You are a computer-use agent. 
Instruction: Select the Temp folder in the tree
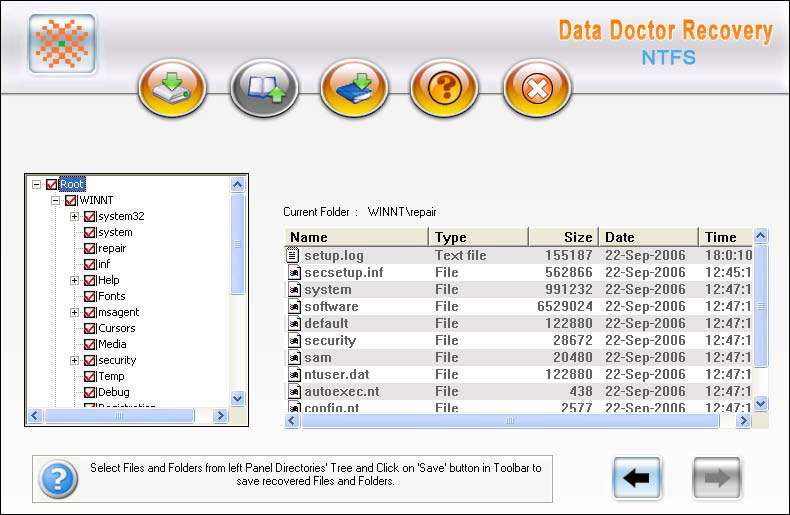coord(111,376)
